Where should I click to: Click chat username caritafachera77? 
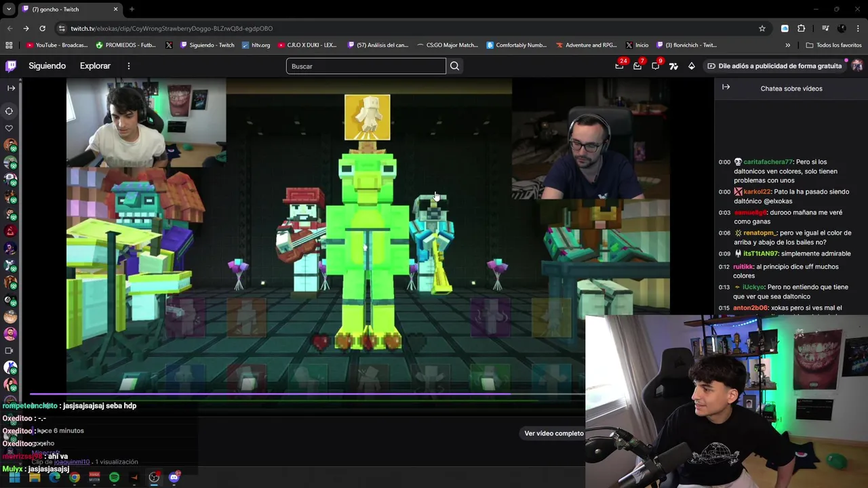click(x=768, y=162)
